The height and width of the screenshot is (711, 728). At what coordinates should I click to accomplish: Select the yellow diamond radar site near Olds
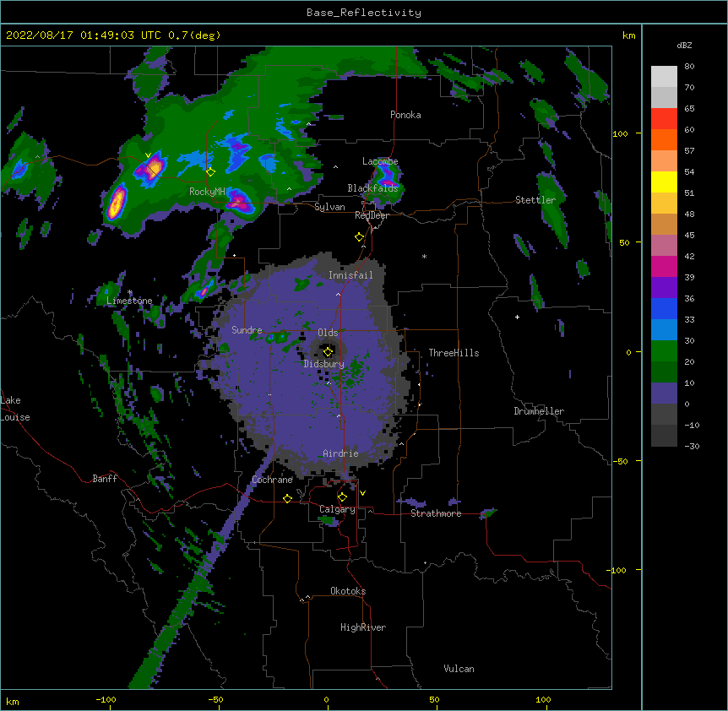(328, 351)
